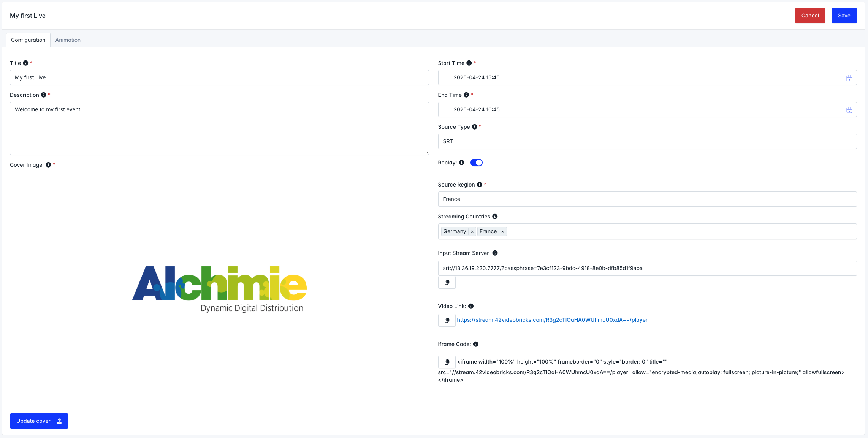Open the Source Region France dropdown
868x438 pixels.
647,199
